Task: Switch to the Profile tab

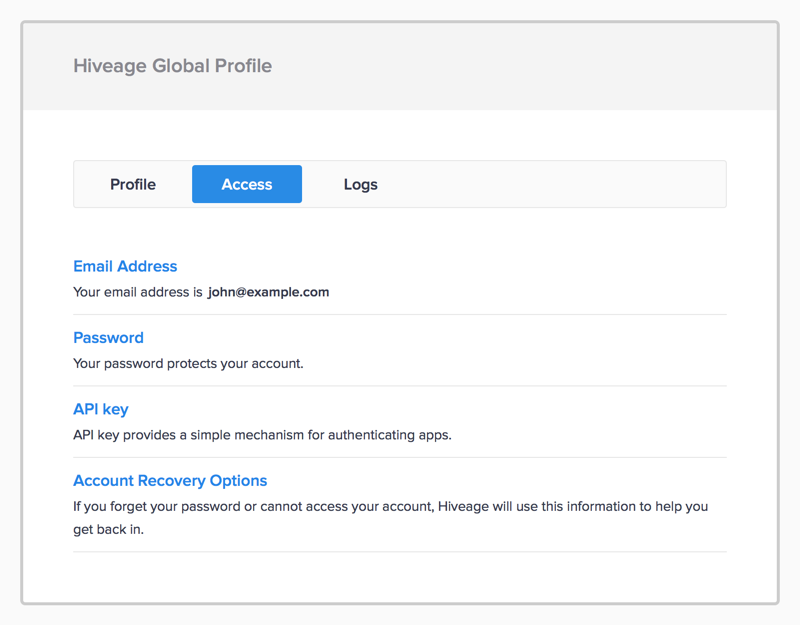Action: click(133, 184)
